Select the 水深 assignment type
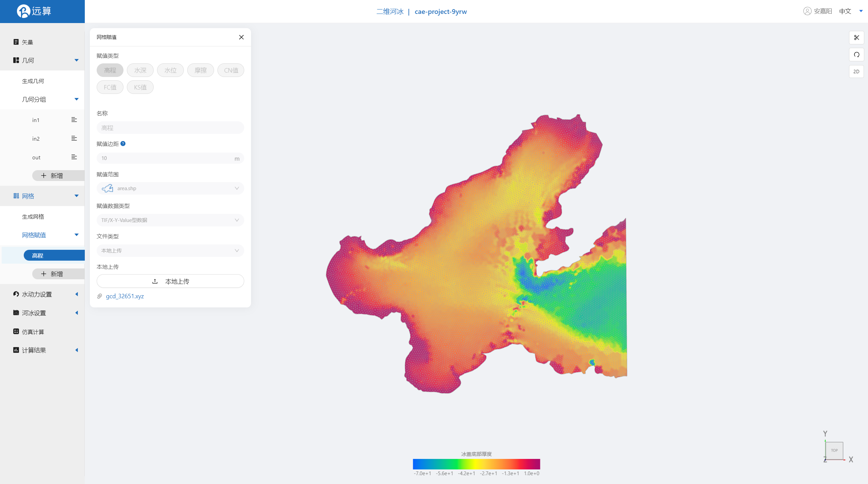This screenshot has width=868, height=484. 140,70
